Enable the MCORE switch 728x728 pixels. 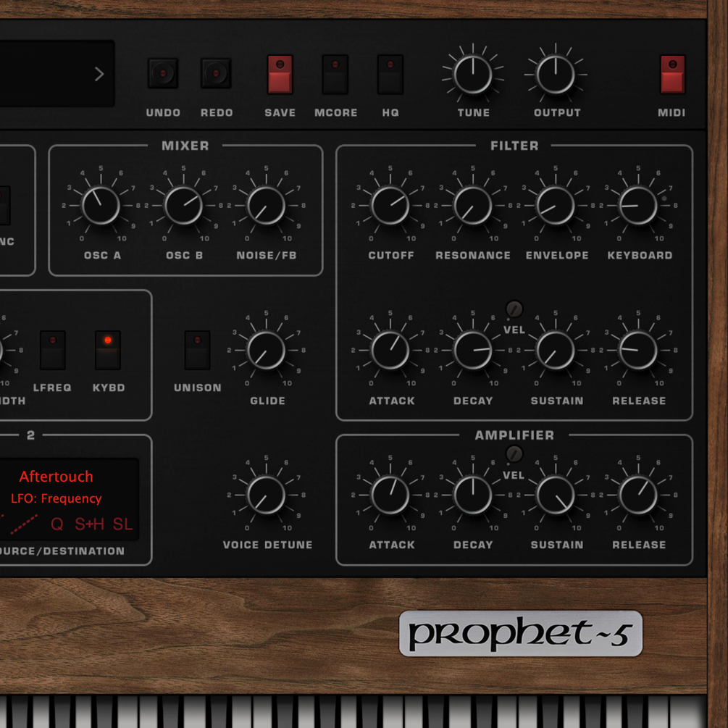(335, 75)
